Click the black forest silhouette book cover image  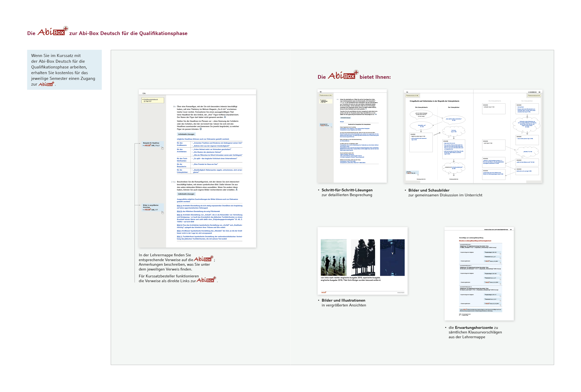(x=363, y=257)
